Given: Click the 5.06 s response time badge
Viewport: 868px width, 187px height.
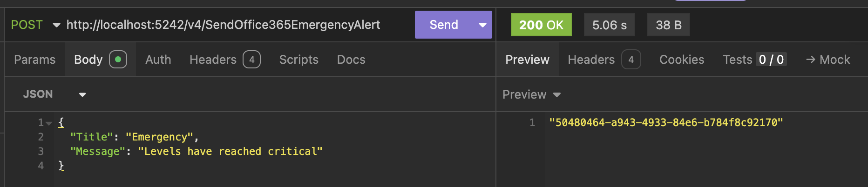Looking at the screenshot, I should click(x=610, y=25).
